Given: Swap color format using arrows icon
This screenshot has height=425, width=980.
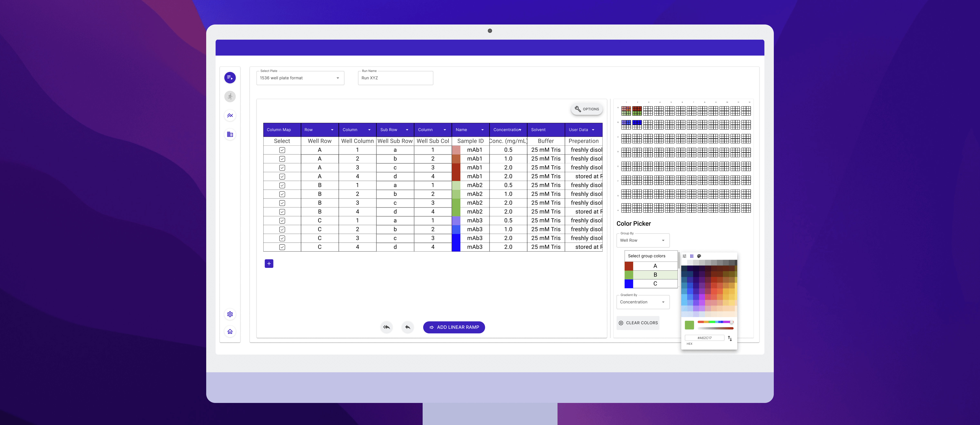Looking at the screenshot, I should click(730, 338).
